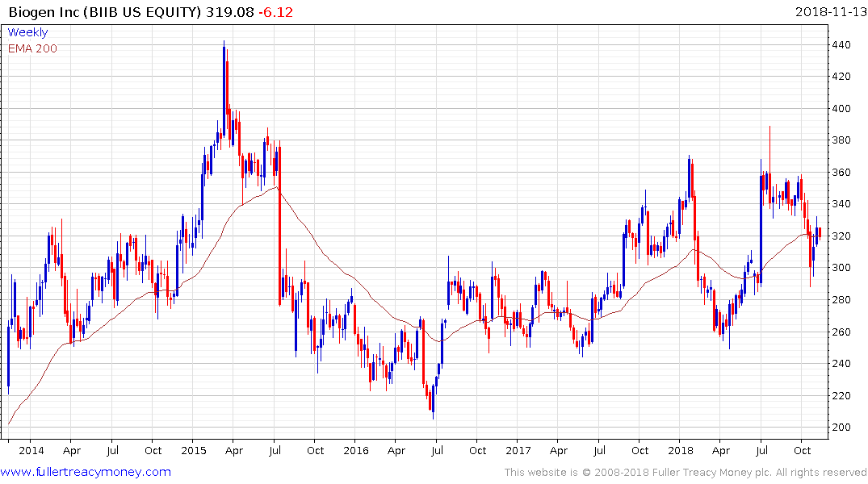Select the 'Weekly' interval label

27,32
